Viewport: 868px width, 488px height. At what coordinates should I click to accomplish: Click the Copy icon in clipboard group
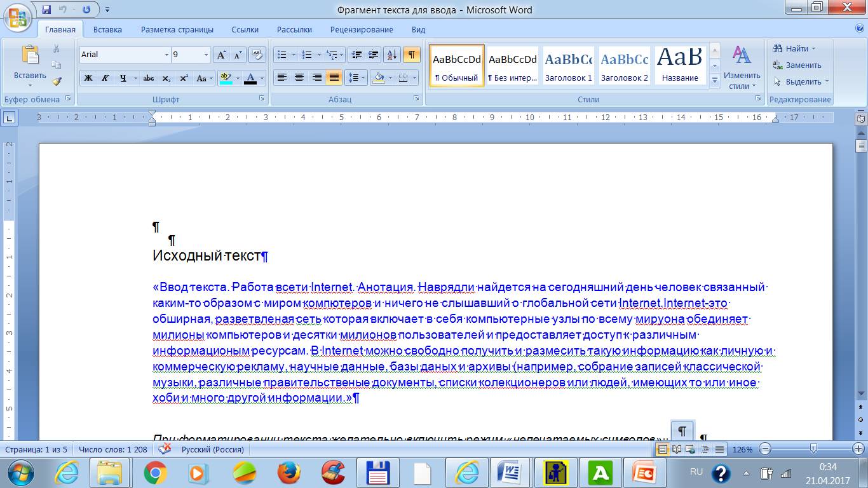57,65
